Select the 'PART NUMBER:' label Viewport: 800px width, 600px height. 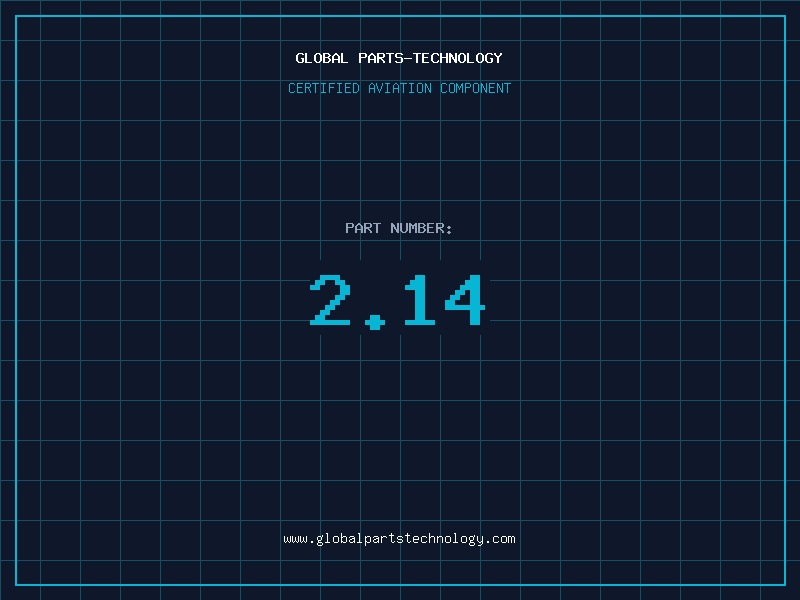click(398, 228)
